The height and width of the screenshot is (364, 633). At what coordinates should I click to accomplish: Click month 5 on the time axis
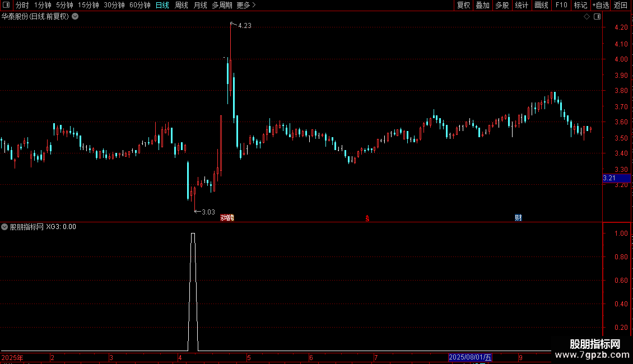(x=249, y=357)
